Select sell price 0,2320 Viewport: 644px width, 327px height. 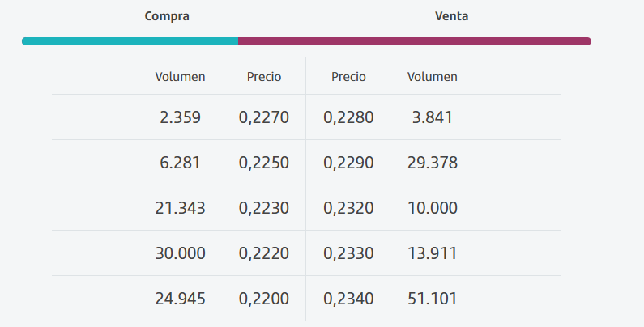pos(348,208)
